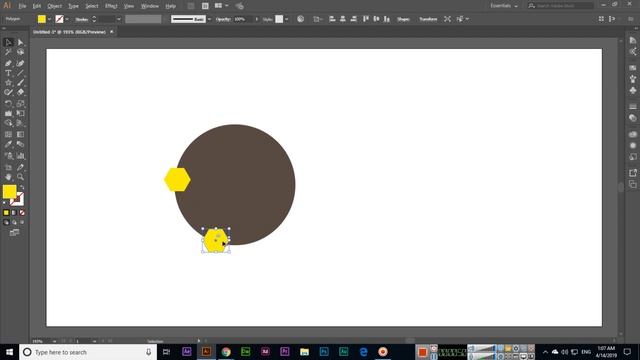Click the Transform button in control bar

(x=428, y=19)
